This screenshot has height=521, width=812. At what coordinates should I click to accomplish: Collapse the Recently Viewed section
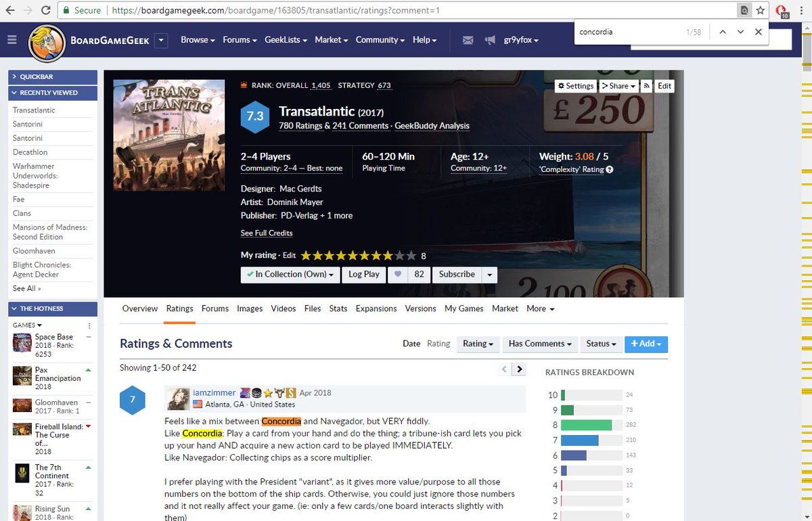(53, 93)
